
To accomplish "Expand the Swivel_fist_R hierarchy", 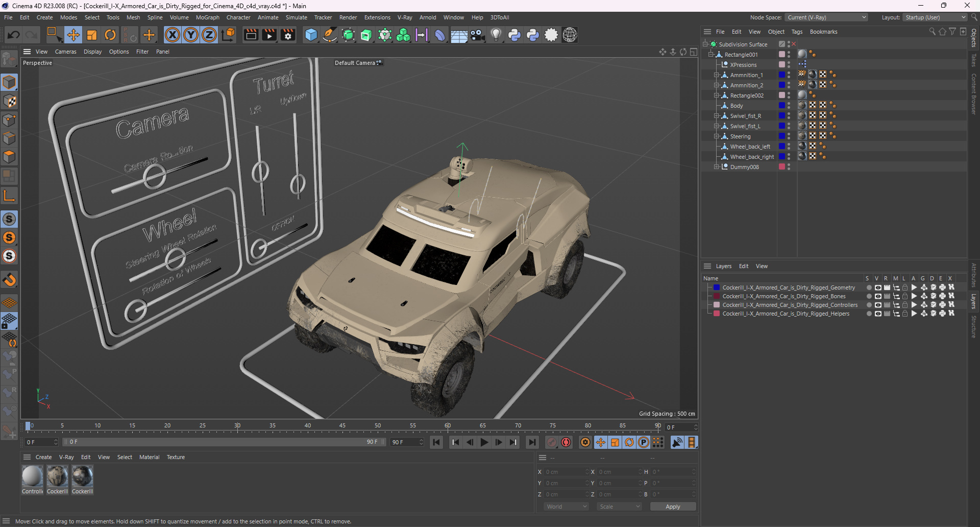I will tap(716, 116).
